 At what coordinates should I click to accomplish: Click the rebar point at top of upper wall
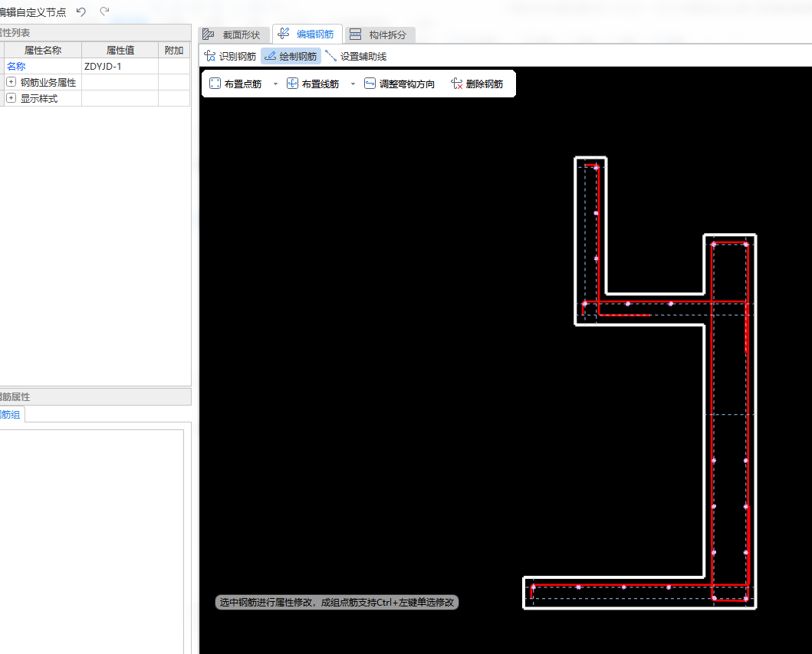point(596,167)
